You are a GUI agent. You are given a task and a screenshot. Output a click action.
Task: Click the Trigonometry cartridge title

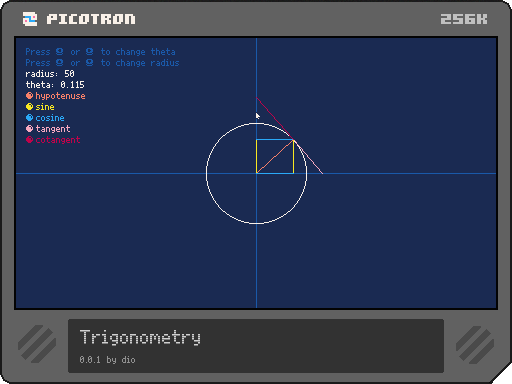click(x=140, y=337)
